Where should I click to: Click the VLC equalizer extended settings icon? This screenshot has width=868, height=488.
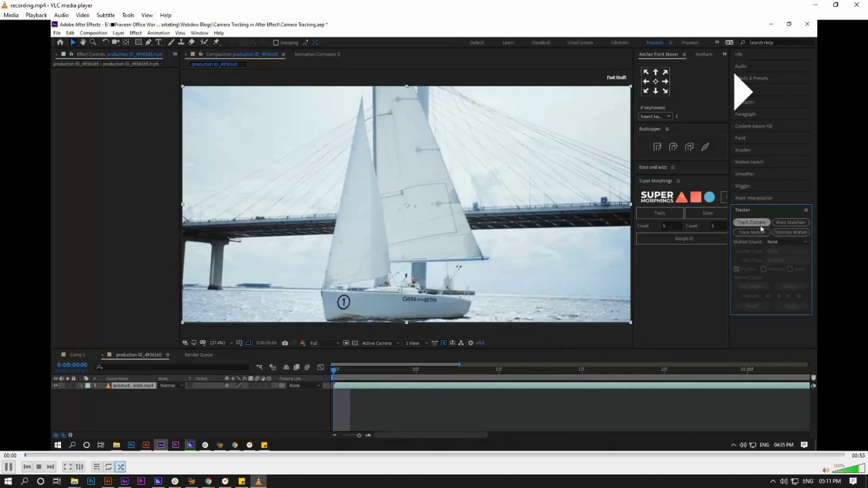[x=79, y=467]
